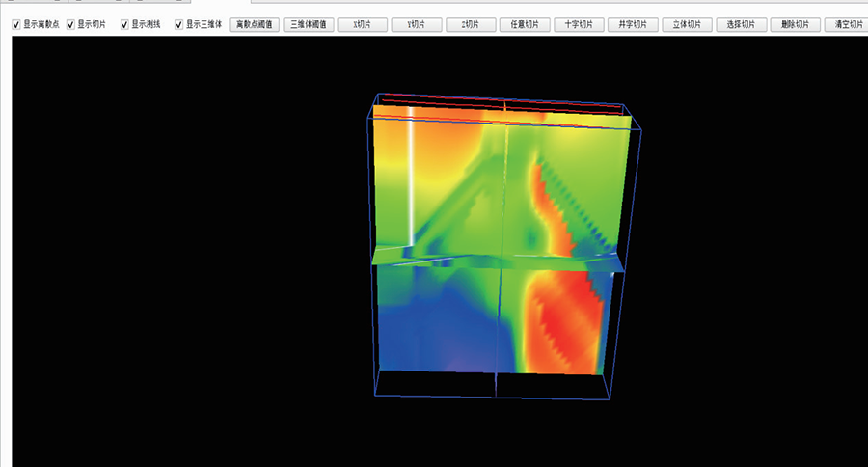Click the blue region of the lower slice
868x467 pixels.
click(x=424, y=328)
